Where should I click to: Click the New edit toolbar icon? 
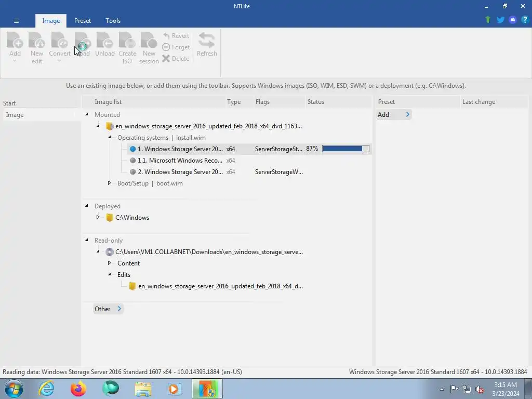(x=37, y=40)
